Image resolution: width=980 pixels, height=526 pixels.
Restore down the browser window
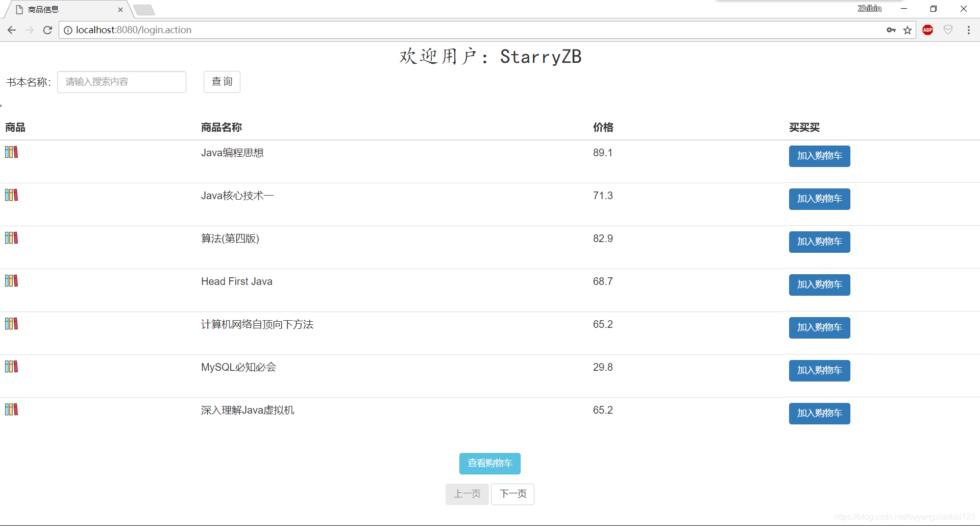click(x=934, y=9)
